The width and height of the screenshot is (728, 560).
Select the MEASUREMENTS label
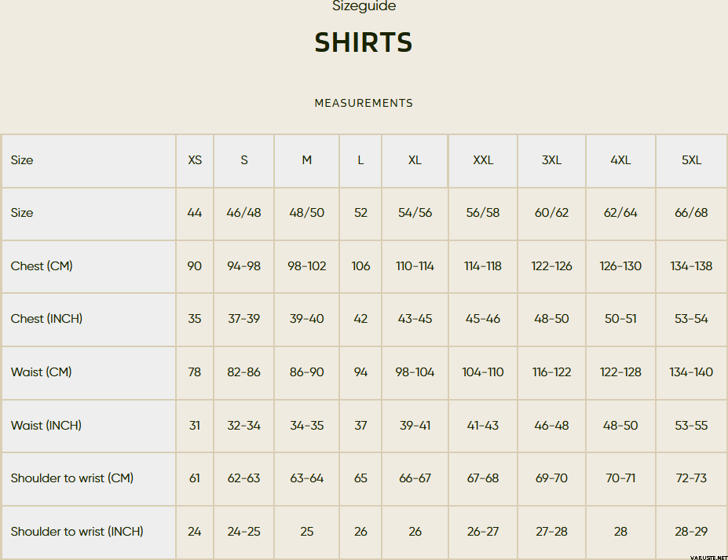coord(364,103)
